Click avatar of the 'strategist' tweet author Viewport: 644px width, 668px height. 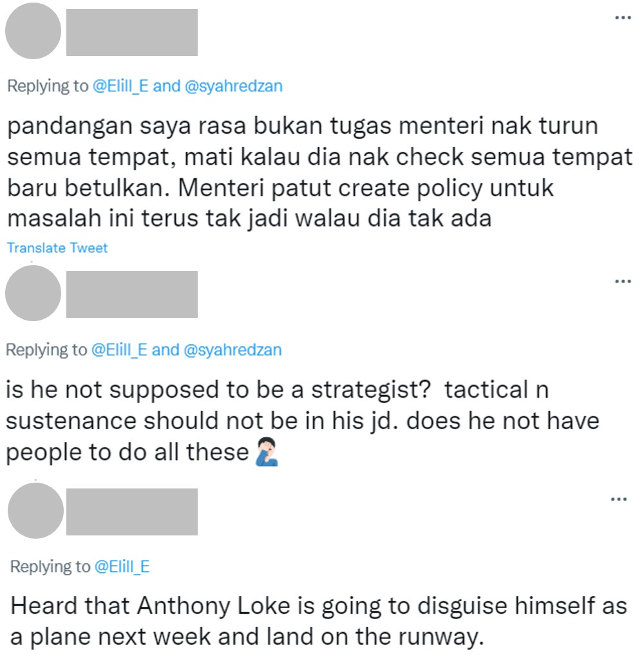pyautogui.click(x=33, y=293)
